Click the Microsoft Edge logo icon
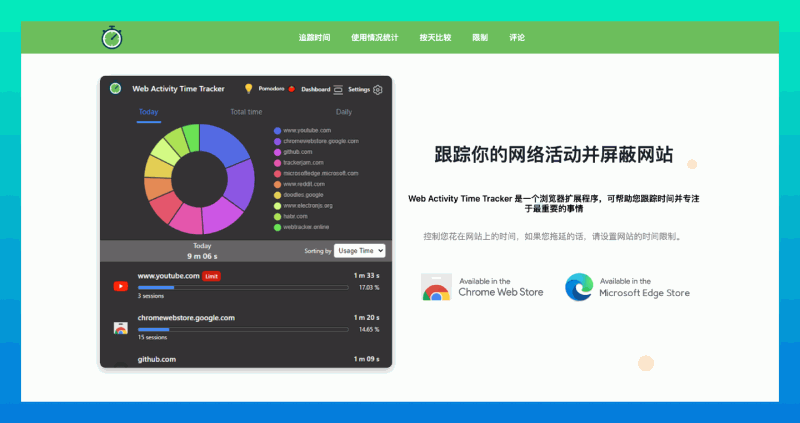Screen dimensions: 800x423 click(x=579, y=287)
